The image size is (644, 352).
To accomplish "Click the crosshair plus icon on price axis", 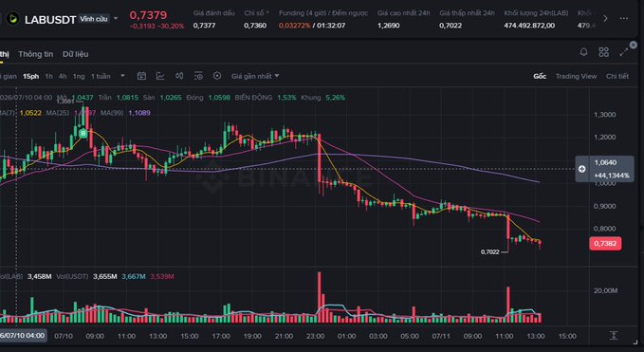I will [582, 169].
